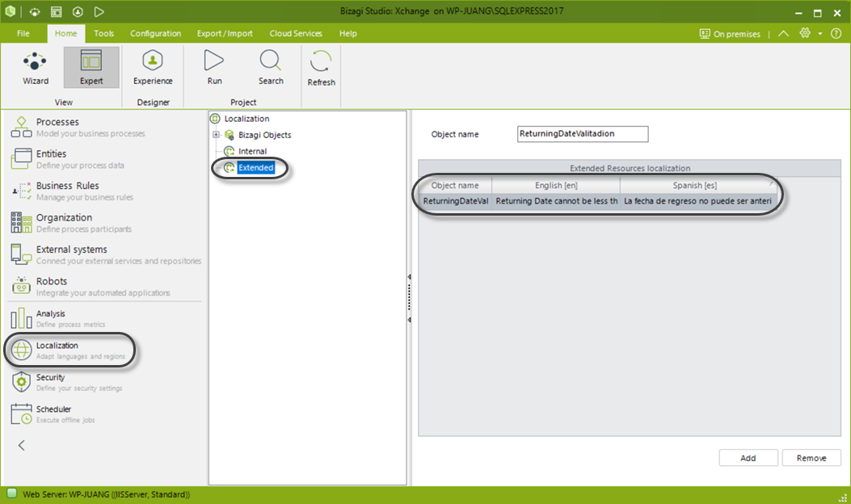Open the settings gear in ribbon header
851x504 pixels.
[x=805, y=33]
